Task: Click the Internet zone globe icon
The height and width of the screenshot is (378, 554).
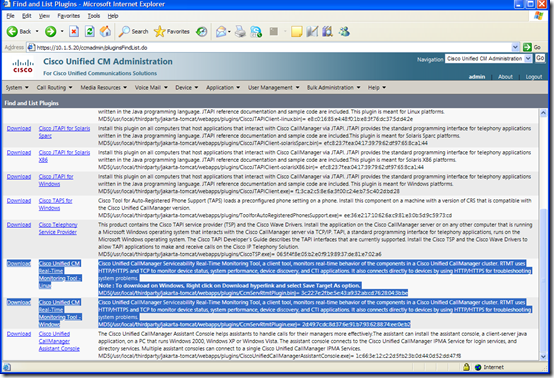Action: point(478,367)
